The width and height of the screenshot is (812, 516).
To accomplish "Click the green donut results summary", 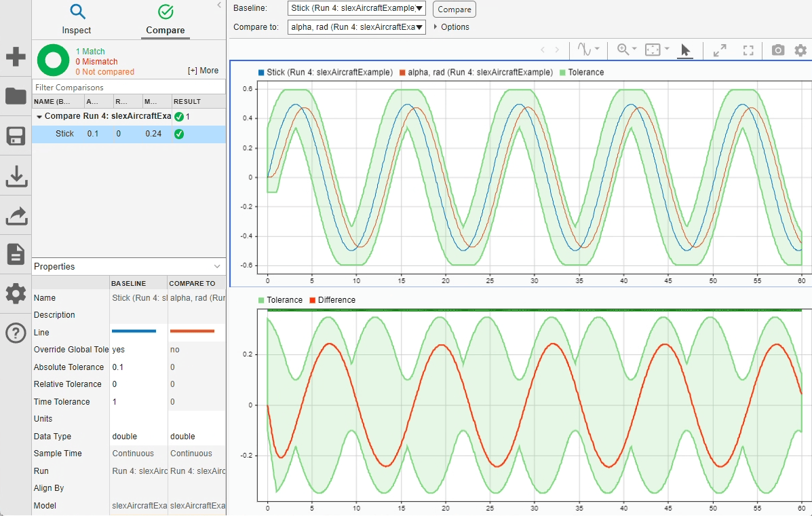I will tap(54, 60).
